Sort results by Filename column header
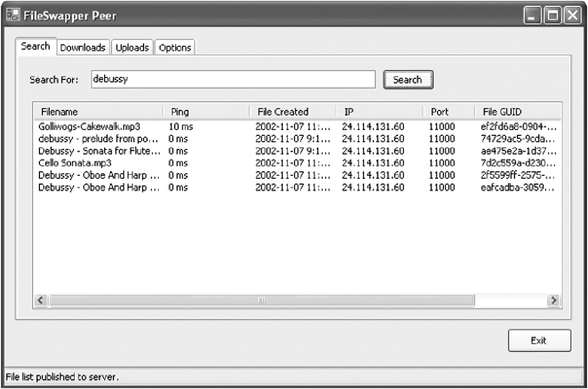 97,112
